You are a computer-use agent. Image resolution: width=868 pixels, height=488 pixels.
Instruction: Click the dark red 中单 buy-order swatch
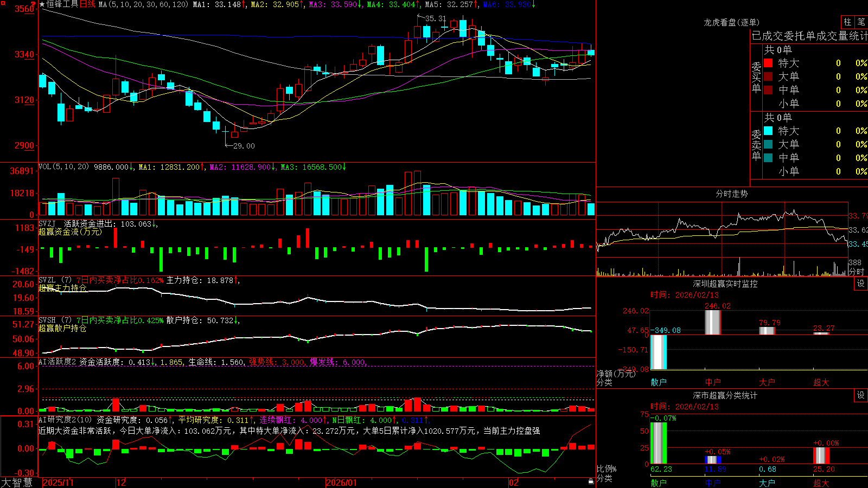click(768, 90)
